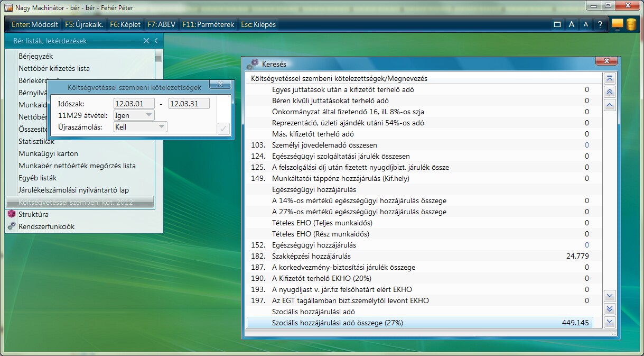Viewport: 644px width, 356px height.
Task: Open the Újraszámolás dropdown
Action: 161,127
